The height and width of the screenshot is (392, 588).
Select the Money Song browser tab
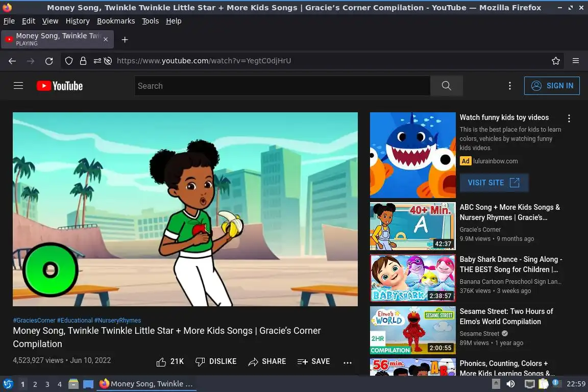pos(57,39)
